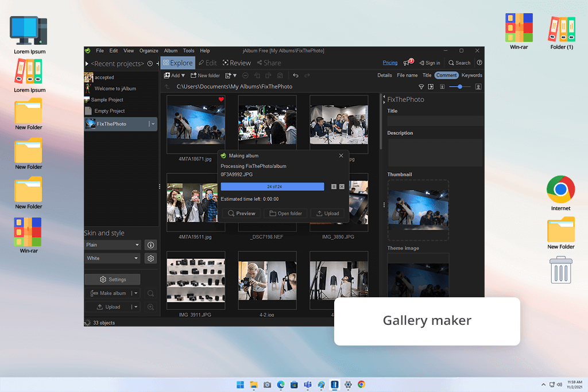Open the Tools menu
Screen dimensions: 588x392
point(188,51)
